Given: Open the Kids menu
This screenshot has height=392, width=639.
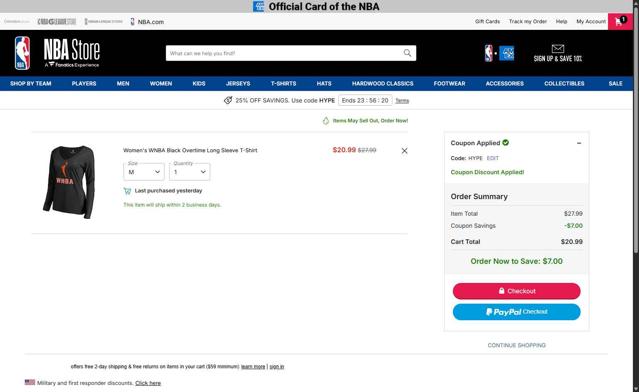Looking at the screenshot, I should (x=199, y=84).
